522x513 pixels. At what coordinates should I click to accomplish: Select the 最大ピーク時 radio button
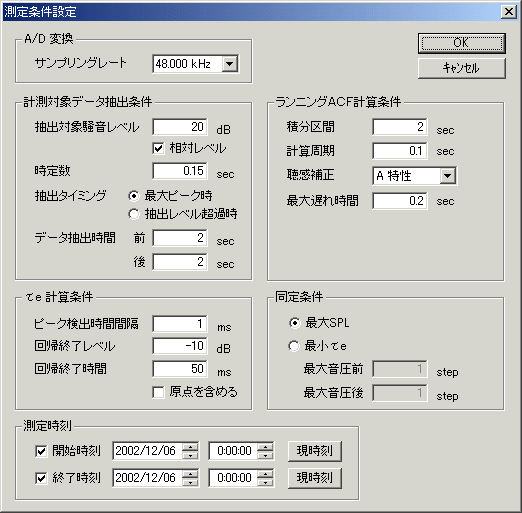[134, 196]
